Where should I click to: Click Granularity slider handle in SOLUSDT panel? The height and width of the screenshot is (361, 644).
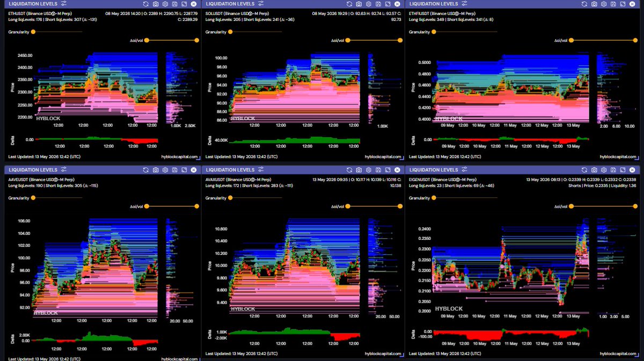(x=230, y=32)
